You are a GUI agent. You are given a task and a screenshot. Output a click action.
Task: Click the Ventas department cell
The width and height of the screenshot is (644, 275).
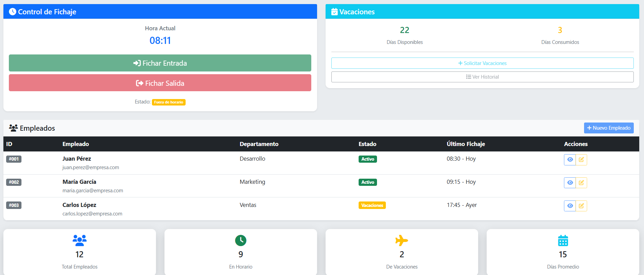248,205
